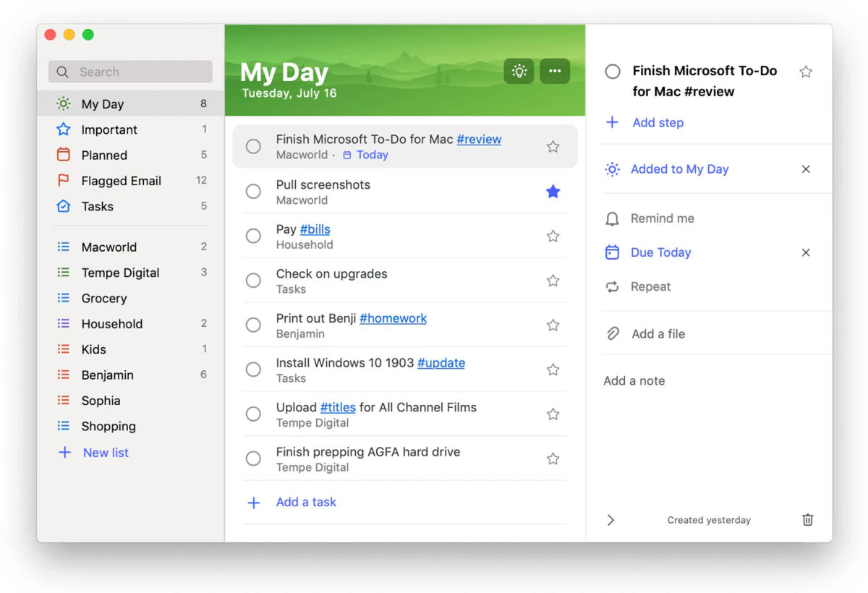
Task: Click the Created yesterday text
Action: click(x=709, y=520)
